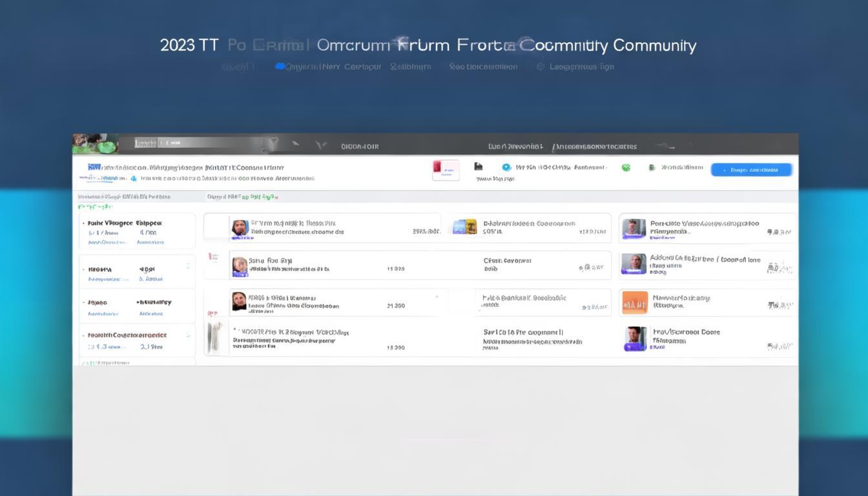Click the orange thumbnail in right post column
Screen dimensions: 868x496
[634, 302]
